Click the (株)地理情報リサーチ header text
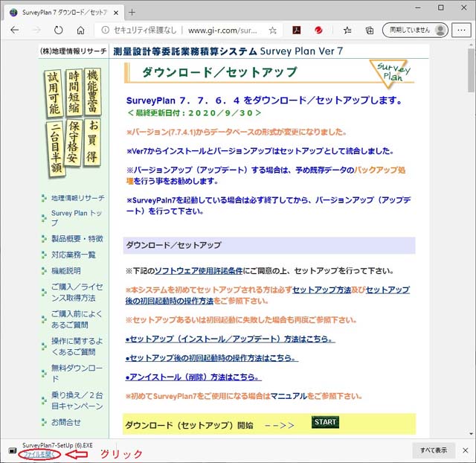 73,51
